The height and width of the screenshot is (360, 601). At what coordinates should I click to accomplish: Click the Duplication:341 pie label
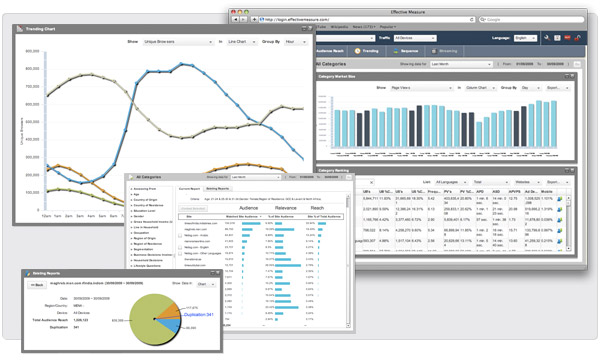click(199, 314)
